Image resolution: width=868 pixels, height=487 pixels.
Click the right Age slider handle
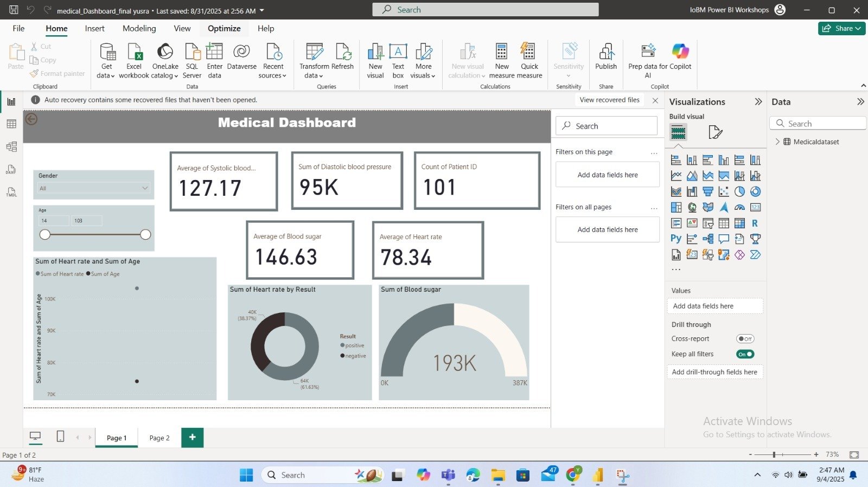tap(145, 234)
